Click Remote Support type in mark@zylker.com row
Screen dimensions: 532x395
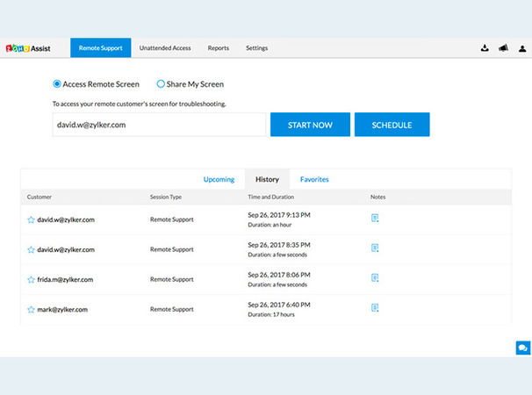[x=172, y=309]
